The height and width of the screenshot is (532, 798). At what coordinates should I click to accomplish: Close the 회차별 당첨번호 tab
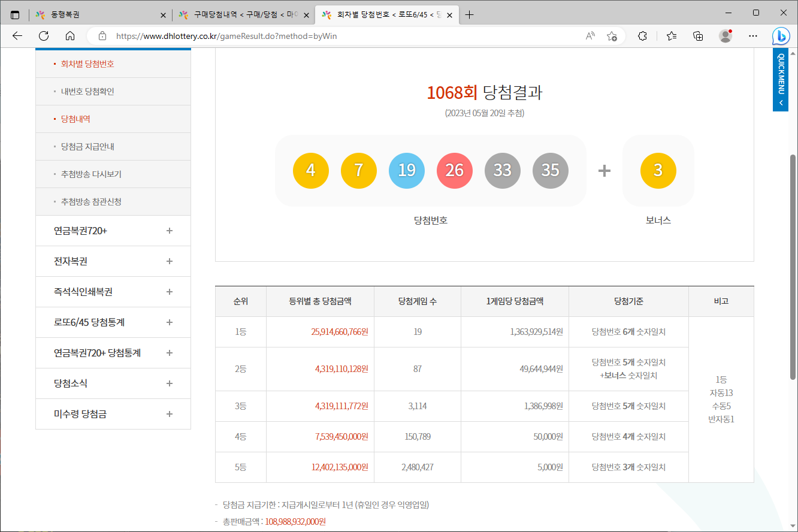coord(449,15)
